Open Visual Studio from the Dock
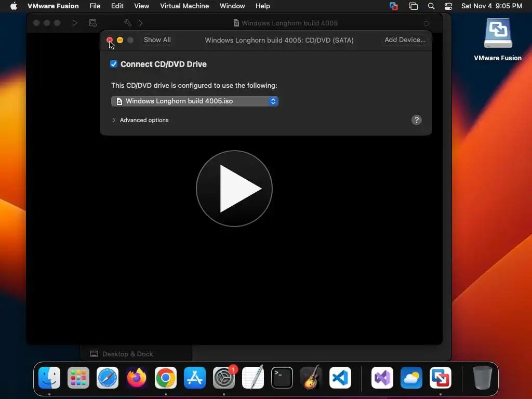This screenshot has height=399, width=532. click(382, 378)
